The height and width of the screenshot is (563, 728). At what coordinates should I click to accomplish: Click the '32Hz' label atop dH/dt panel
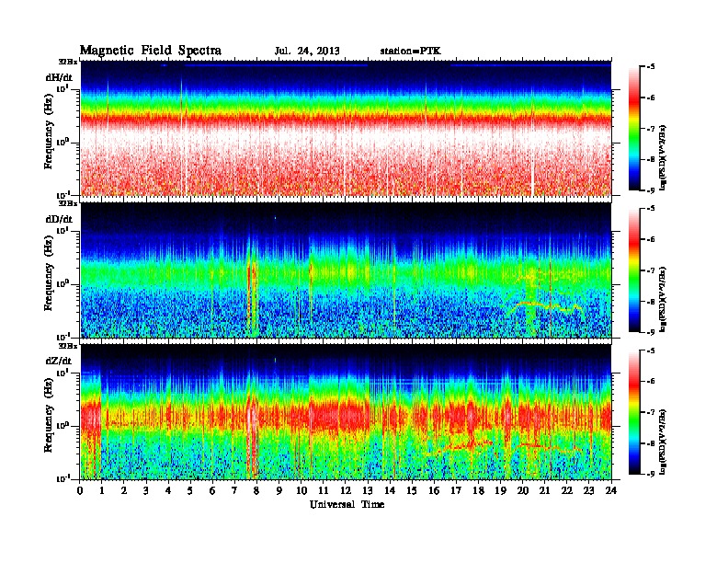pos(68,62)
